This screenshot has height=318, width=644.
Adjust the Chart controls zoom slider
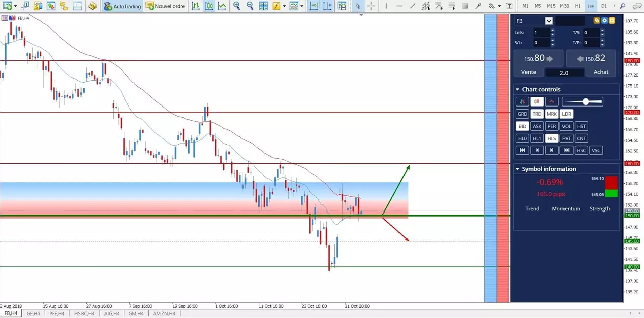tap(582, 102)
